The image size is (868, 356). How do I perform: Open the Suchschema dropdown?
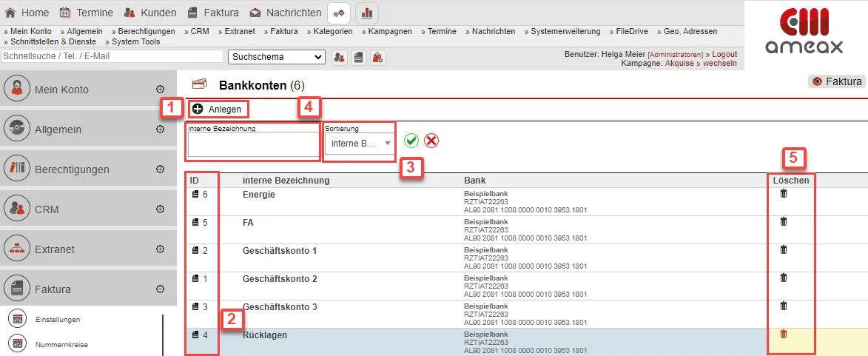click(x=277, y=57)
